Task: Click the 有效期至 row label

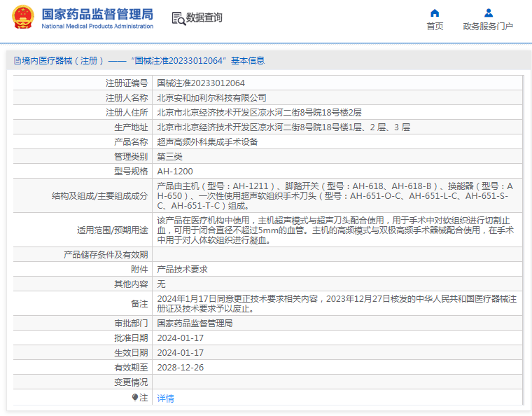Action: [131, 368]
